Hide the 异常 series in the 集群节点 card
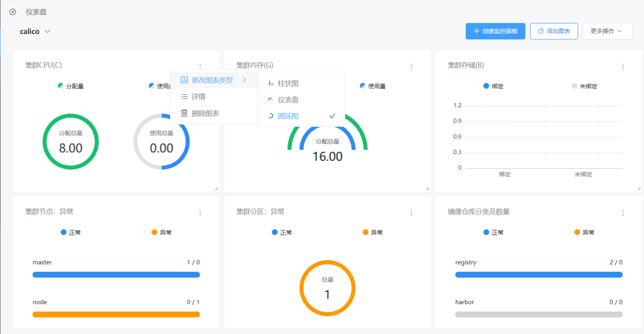Viewport: 644px width, 334px height. coord(161,233)
